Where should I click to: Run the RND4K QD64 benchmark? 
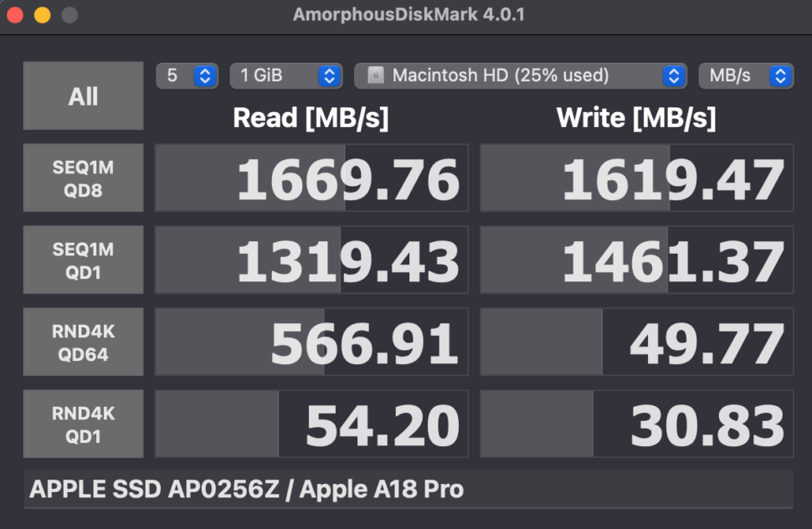pyautogui.click(x=83, y=342)
